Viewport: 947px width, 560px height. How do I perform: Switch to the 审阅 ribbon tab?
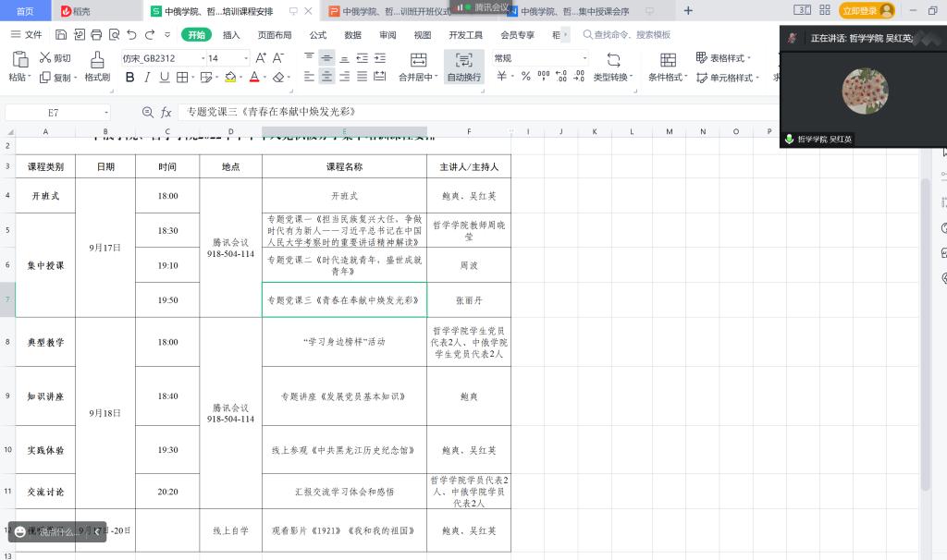click(x=387, y=35)
